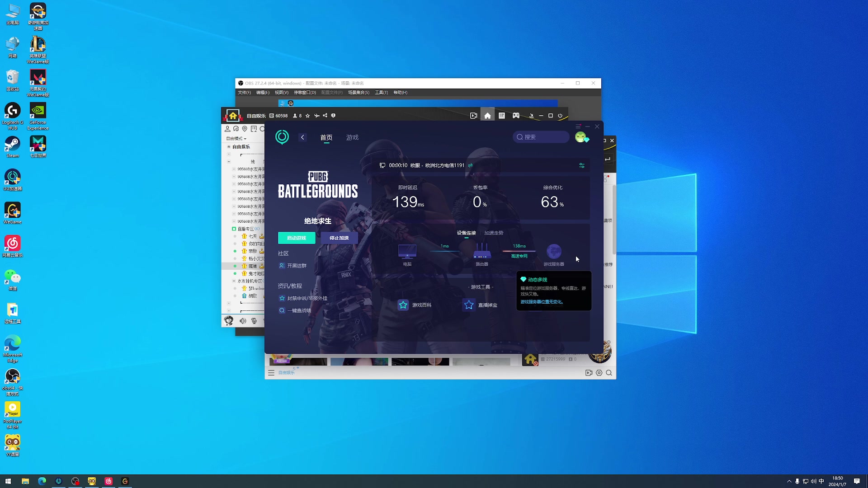Viewport: 868px width, 488px height.
Task: Click YY channel video broadcast icon
Action: pyautogui.click(x=473, y=116)
